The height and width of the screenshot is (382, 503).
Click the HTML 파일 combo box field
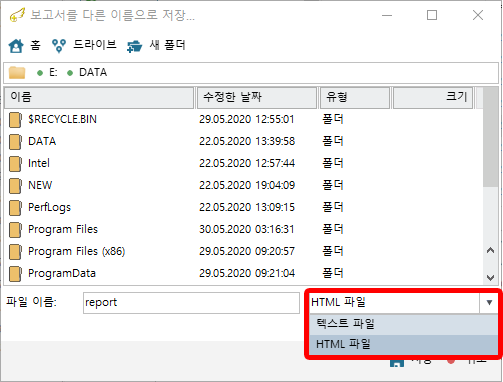395,302
